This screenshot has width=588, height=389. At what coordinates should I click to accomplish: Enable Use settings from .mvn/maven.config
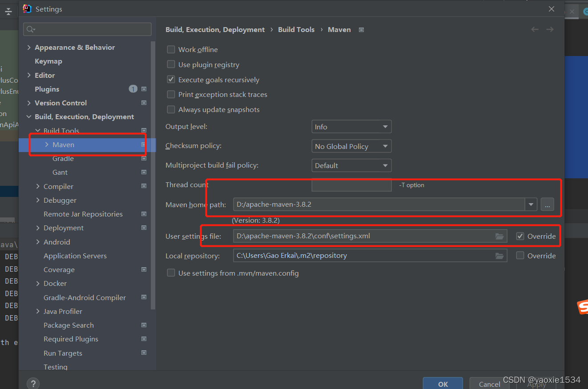click(171, 273)
